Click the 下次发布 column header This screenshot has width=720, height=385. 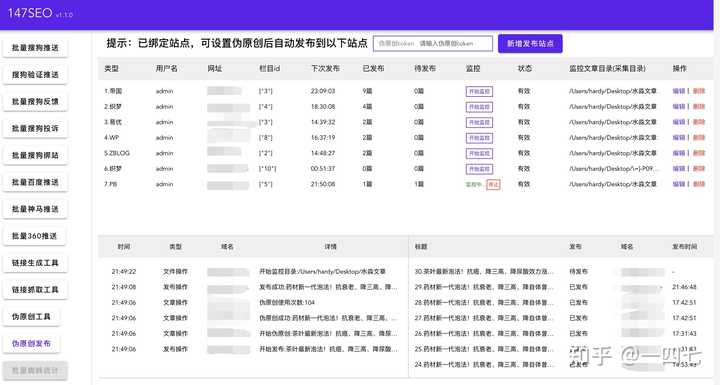click(325, 68)
